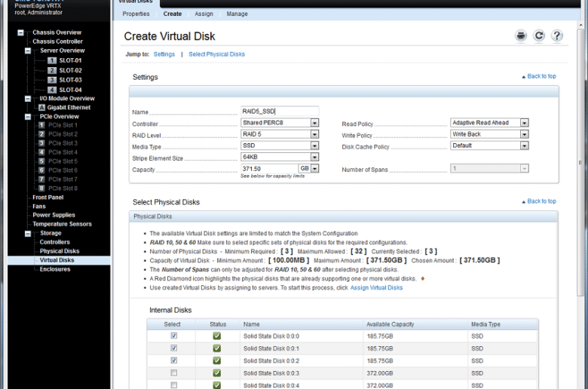Click the PCIe Slot 3 number icon

point(41,143)
